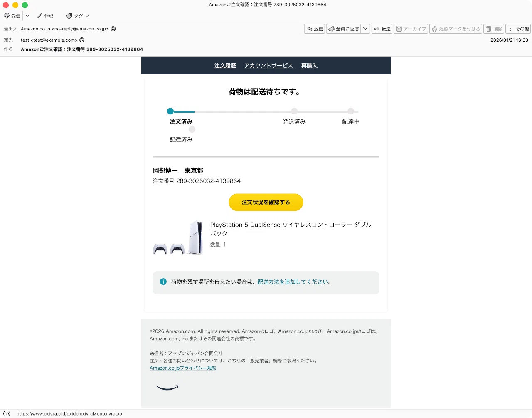Archive the message with アーカイブ
This screenshot has width=532, height=418.
point(411,29)
